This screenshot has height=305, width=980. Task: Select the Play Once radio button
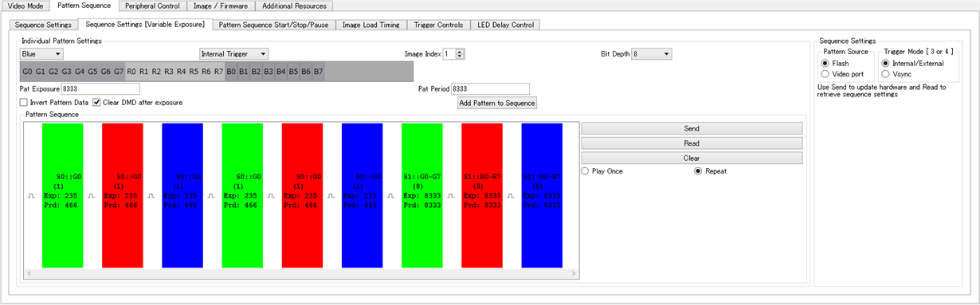coord(586,170)
